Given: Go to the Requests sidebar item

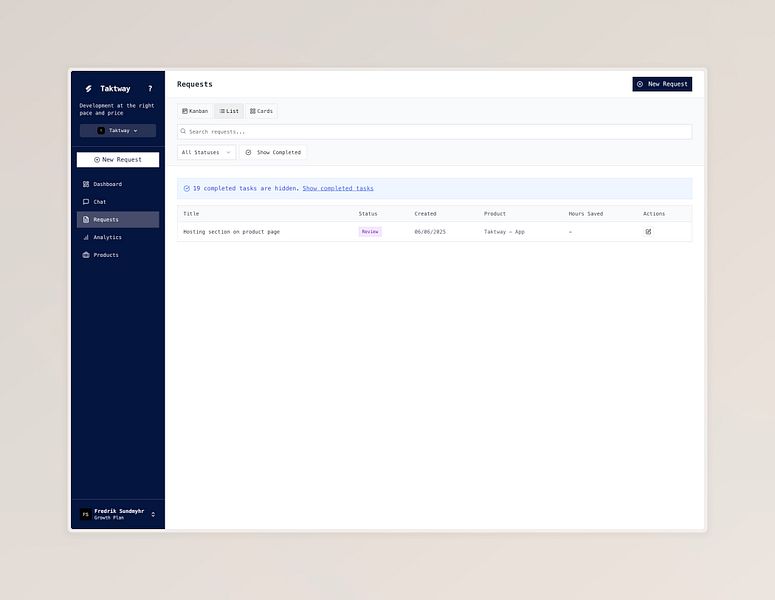Looking at the screenshot, I should point(118,219).
